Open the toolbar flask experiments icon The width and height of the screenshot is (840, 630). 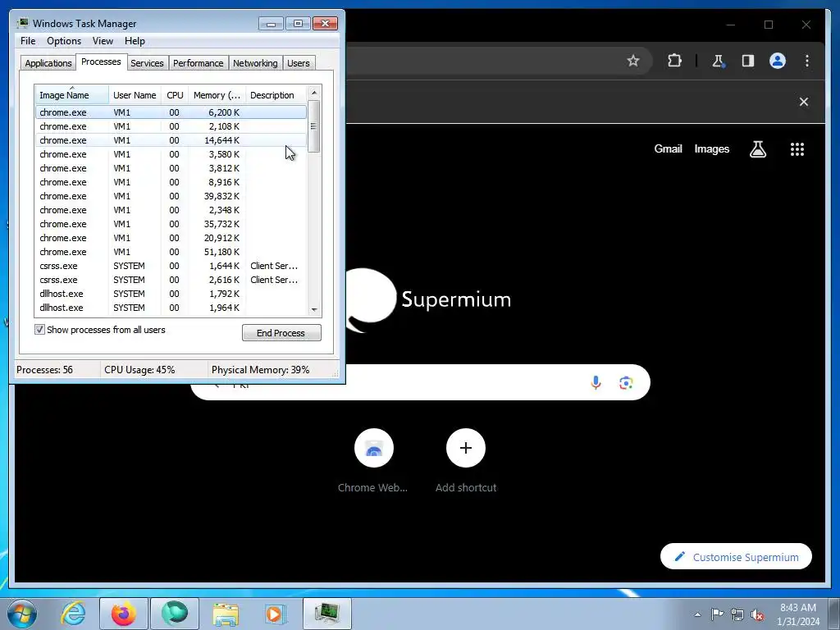[718, 61]
